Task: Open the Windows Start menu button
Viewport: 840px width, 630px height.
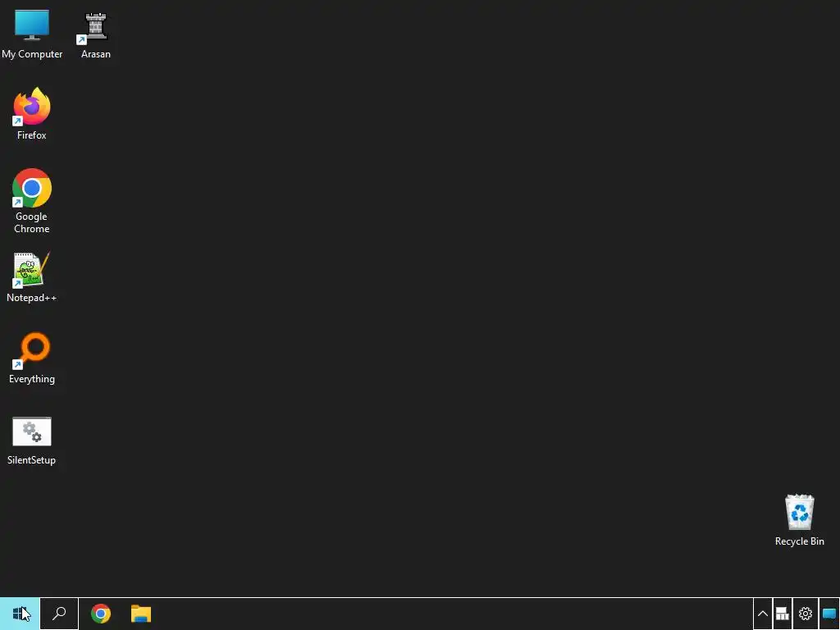Action: click(x=20, y=614)
